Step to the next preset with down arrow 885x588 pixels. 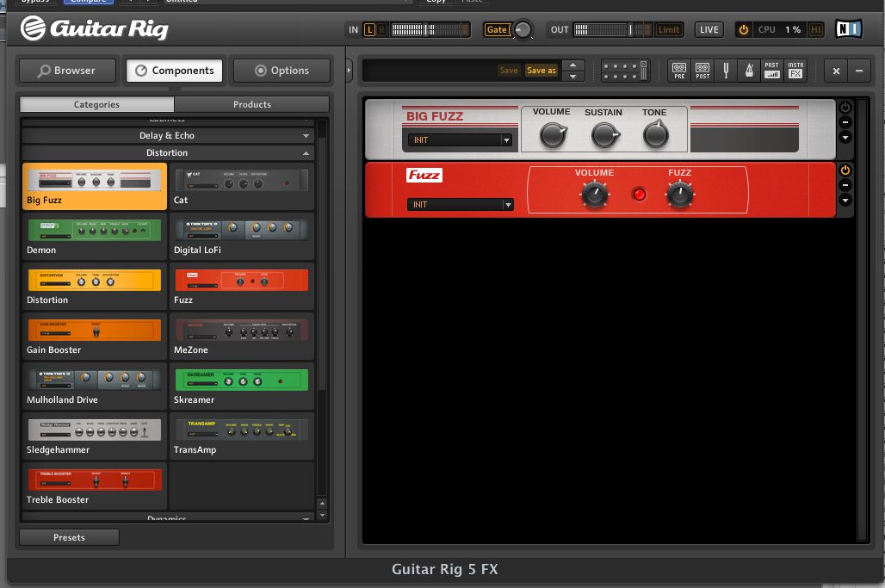click(x=572, y=76)
